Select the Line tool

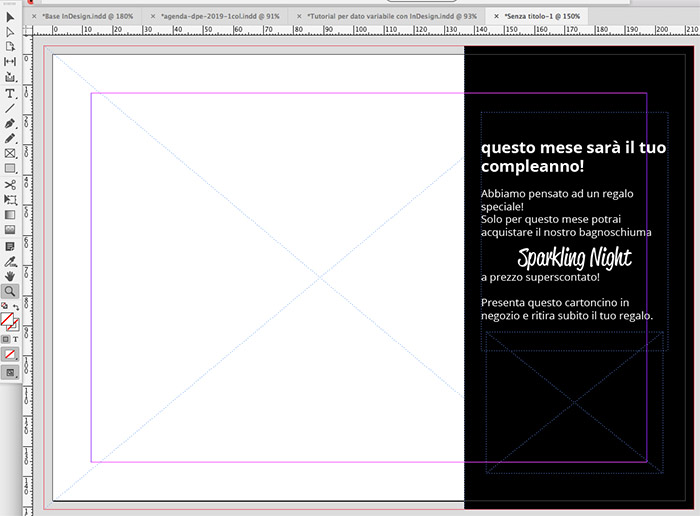(10, 108)
